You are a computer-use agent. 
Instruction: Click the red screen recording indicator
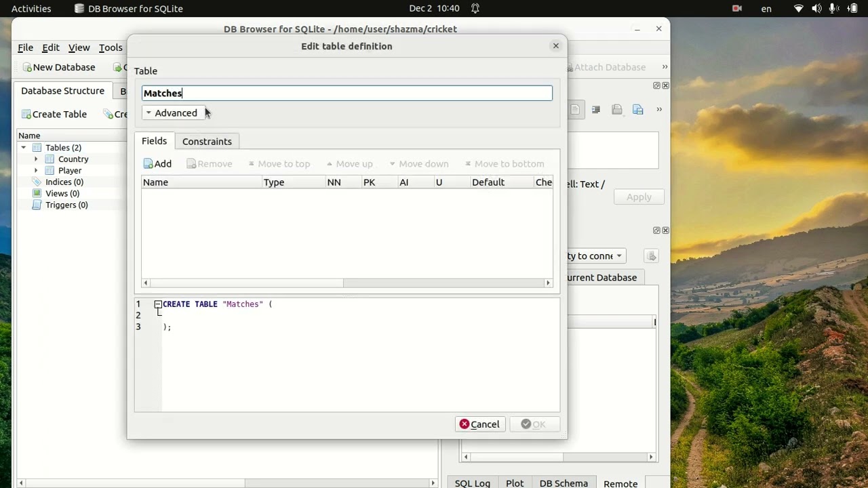[x=737, y=9]
